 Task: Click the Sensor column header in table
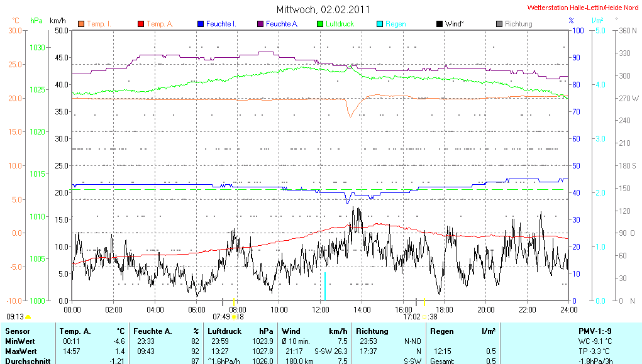tap(18, 331)
